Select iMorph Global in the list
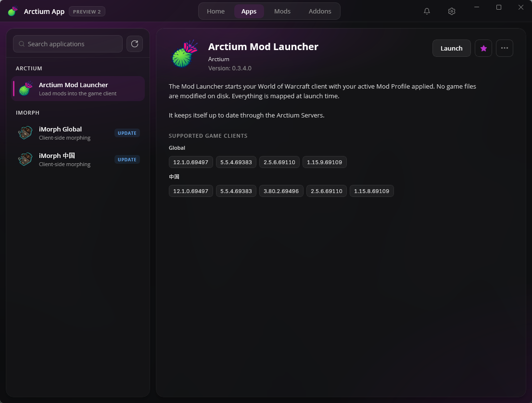This screenshot has width=532, height=403. 78,133
